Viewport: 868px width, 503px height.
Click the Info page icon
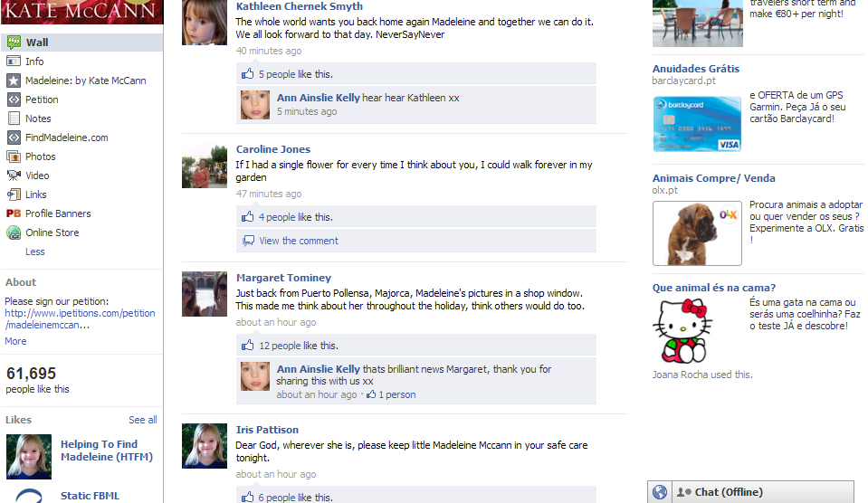[14, 62]
